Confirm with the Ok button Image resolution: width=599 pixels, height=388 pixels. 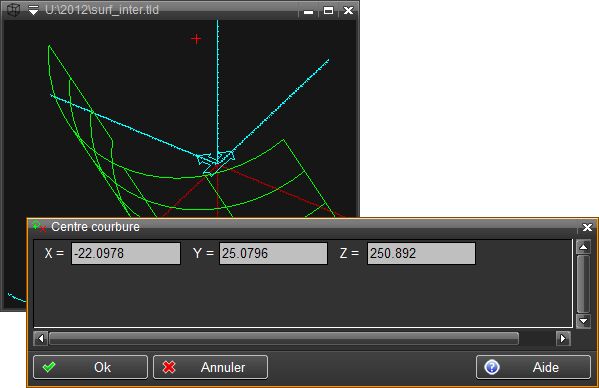click(90, 367)
